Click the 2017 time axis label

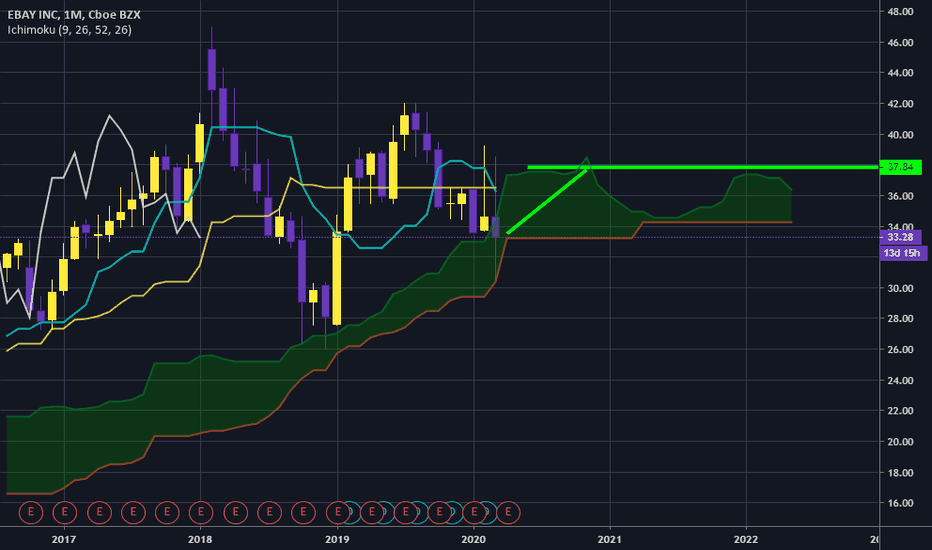[x=64, y=539]
